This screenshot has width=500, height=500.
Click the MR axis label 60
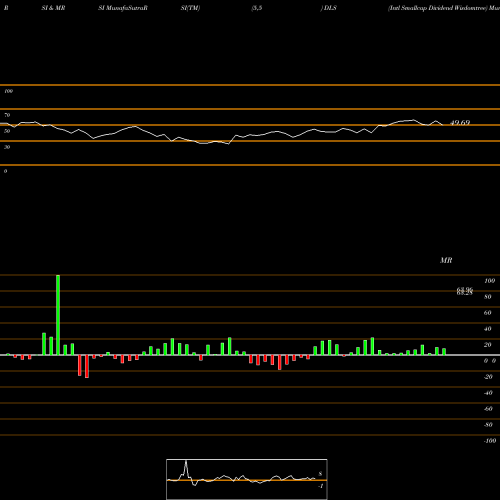click(x=488, y=313)
